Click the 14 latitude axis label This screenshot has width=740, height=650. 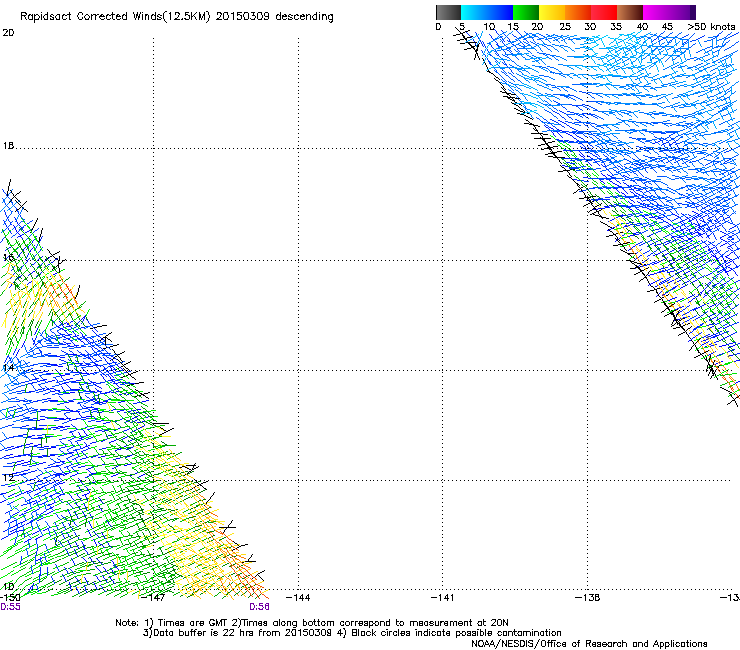point(8,367)
